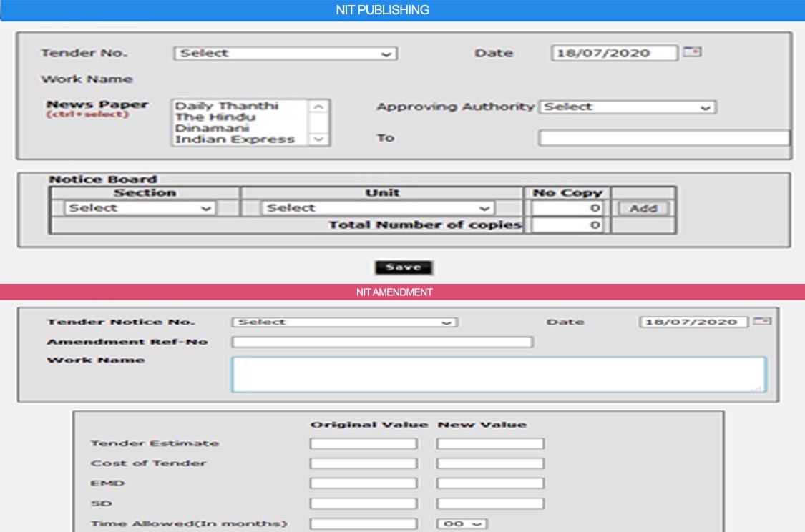Expand the Tender Notice No. dropdown
Image resolution: width=805 pixels, height=532 pixels.
pos(344,322)
